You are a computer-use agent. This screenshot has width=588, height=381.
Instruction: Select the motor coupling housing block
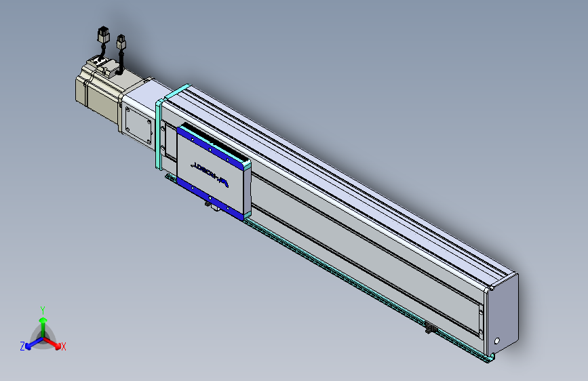[x=140, y=113]
